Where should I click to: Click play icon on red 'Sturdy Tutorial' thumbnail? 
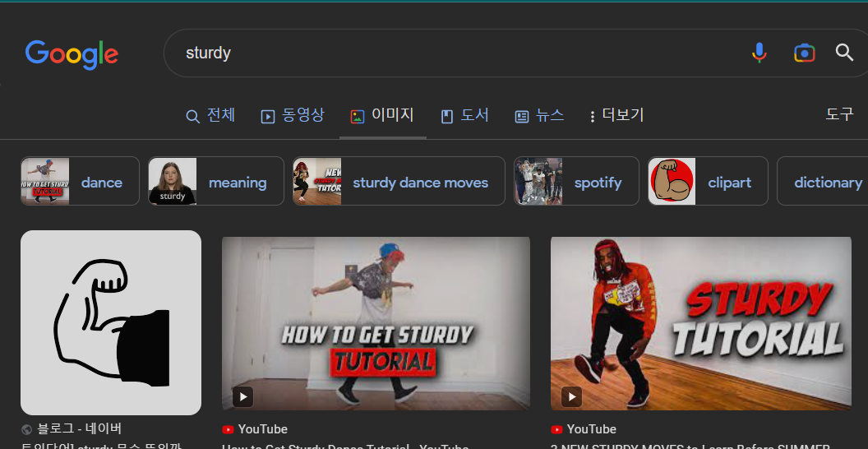[x=572, y=397]
